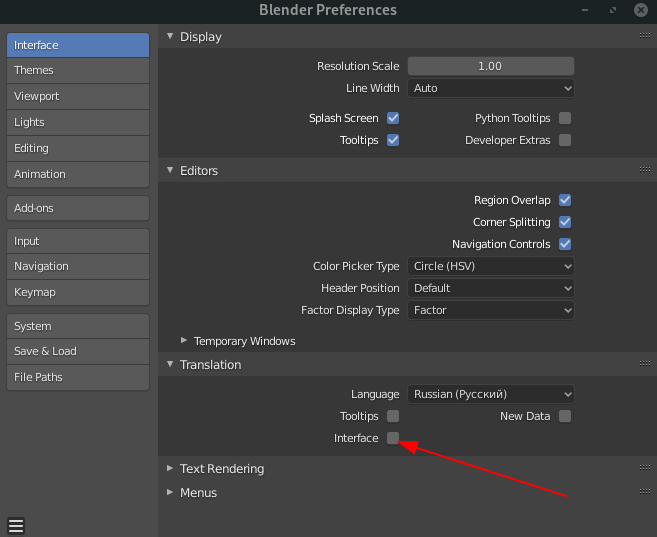Enable Tooltips translation checkbox
The width and height of the screenshot is (657, 537).
point(393,416)
